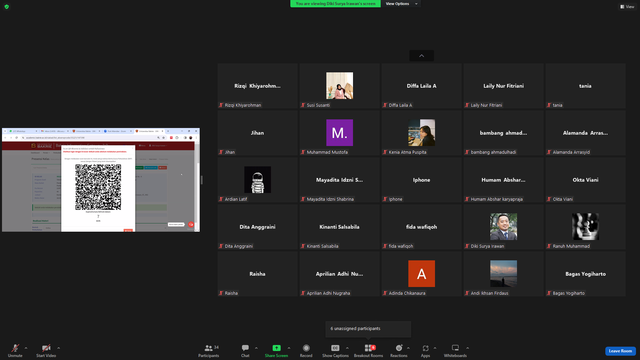640x360 pixels.
Task: Expand Apps options arrow
Action: (x=435, y=348)
